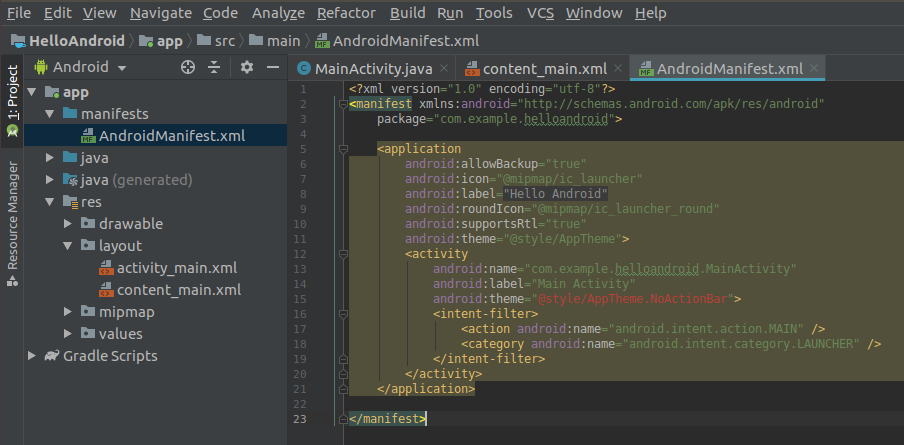Image resolution: width=904 pixels, height=445 pixels.
Task: Click HelloAndroid in the breadcrumb bar
Action: (69, 41)
